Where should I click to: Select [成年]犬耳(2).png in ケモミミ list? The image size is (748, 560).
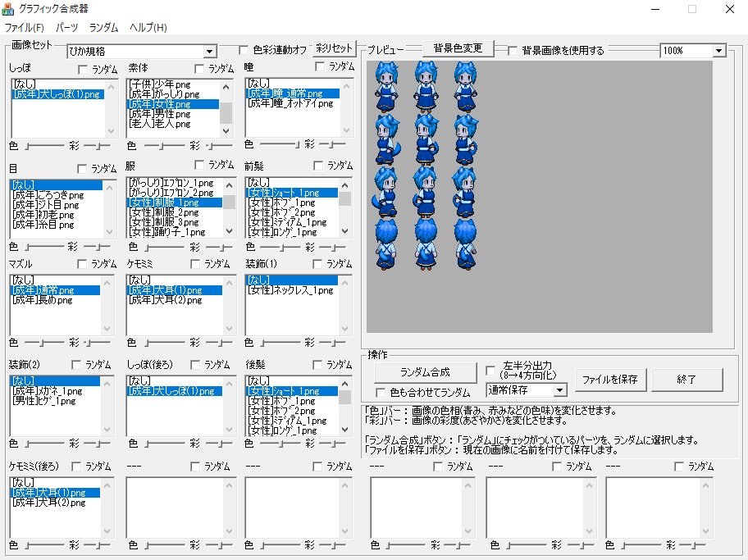[x=175, y=300]
